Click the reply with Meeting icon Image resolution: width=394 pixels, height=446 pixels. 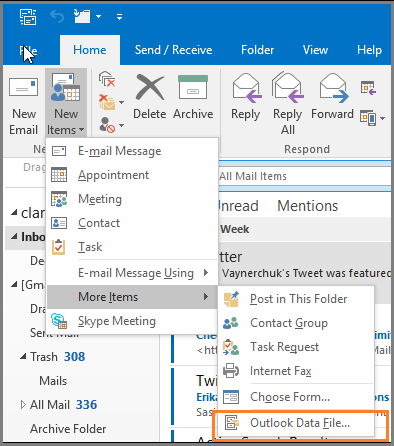368,88
